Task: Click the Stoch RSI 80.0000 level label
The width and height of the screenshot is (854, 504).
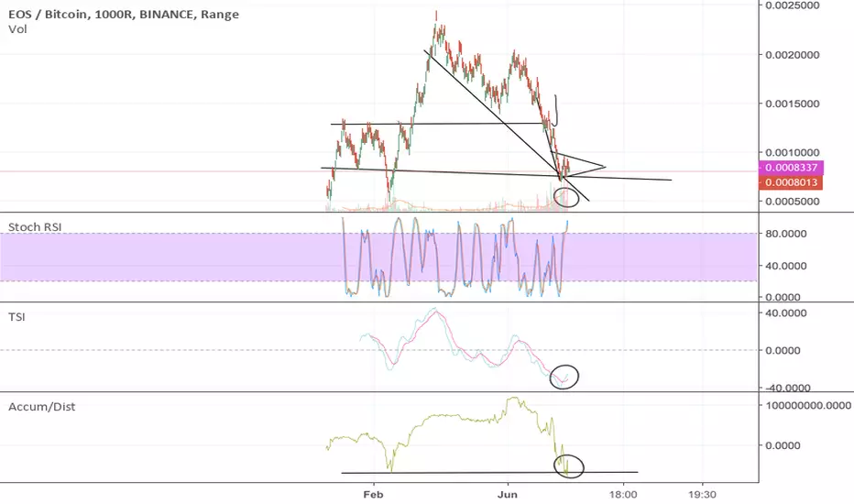Action: pos(786,233)
